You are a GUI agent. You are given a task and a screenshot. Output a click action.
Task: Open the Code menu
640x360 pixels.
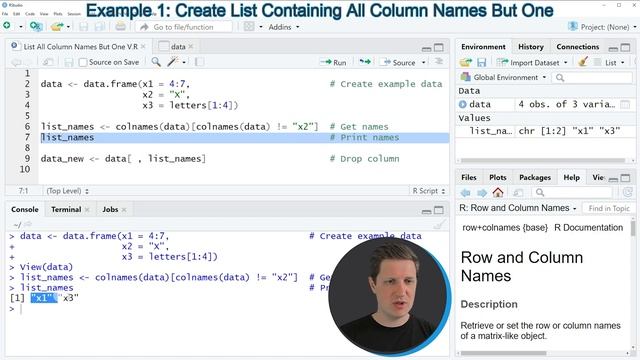(30, 14)
